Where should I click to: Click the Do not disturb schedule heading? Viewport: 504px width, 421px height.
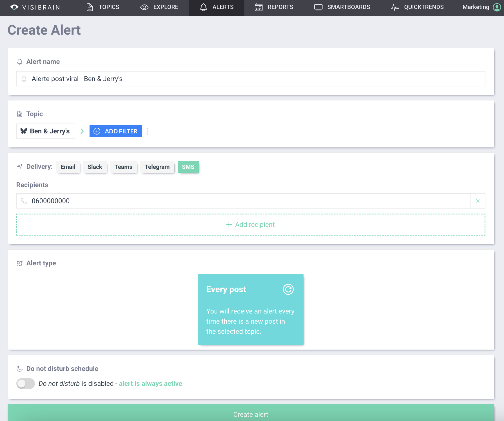(x=62, y=369)
